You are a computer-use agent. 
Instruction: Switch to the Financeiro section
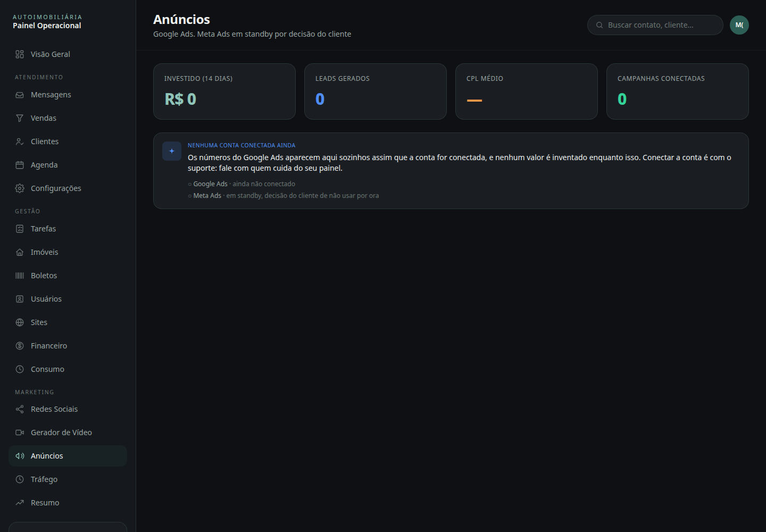pos(68,346)
